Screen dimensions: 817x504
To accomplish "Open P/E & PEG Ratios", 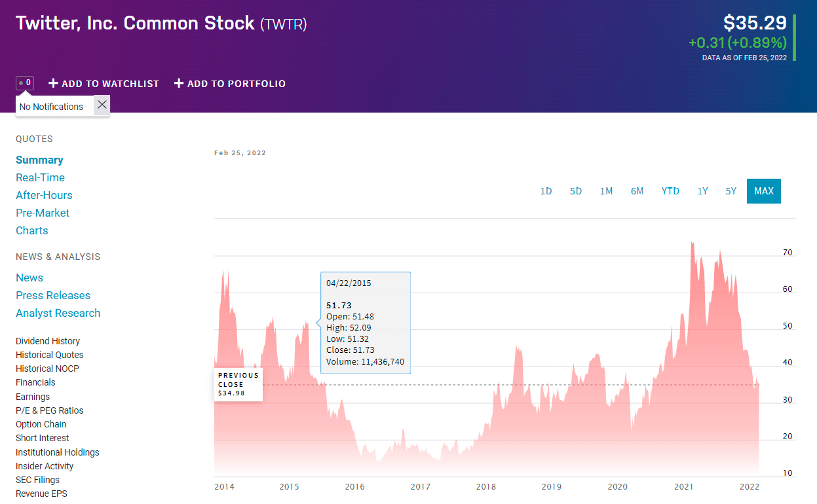I will coord(50,410).
